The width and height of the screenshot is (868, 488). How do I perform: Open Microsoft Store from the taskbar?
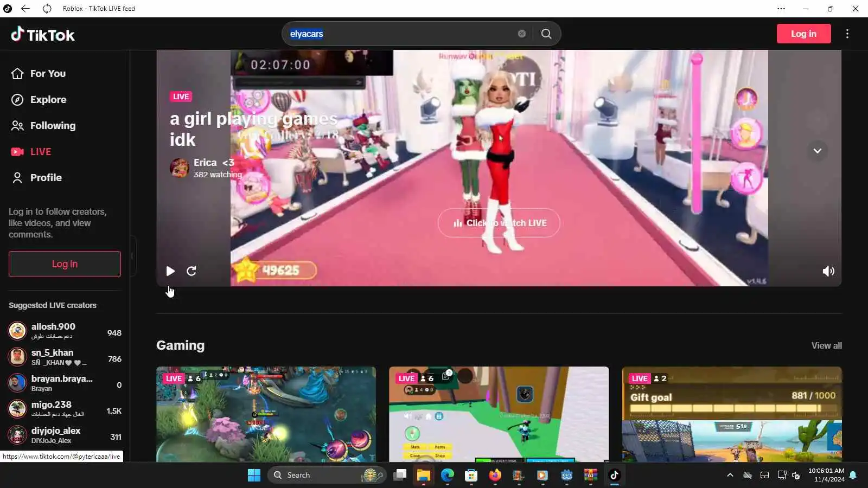pyautogui.click(x=471, y=475)
